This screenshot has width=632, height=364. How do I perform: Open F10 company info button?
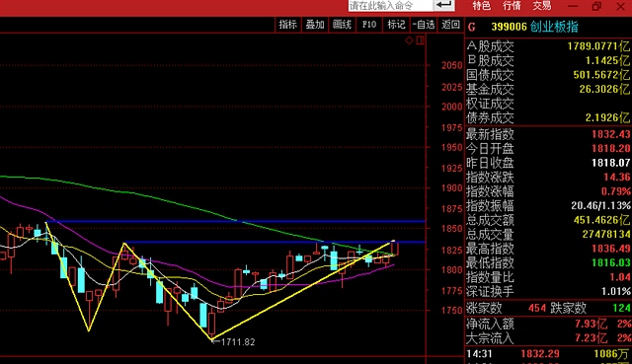(x=368, y=25)
